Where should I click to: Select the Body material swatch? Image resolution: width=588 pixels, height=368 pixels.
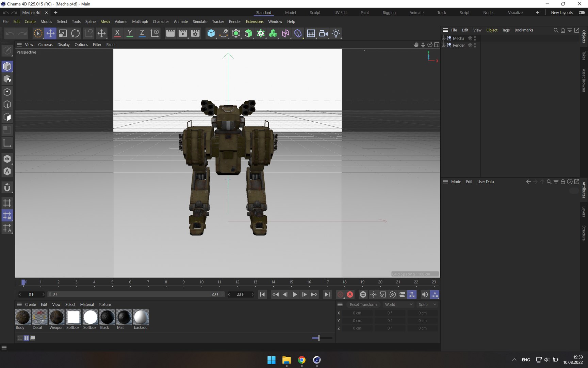23,317
